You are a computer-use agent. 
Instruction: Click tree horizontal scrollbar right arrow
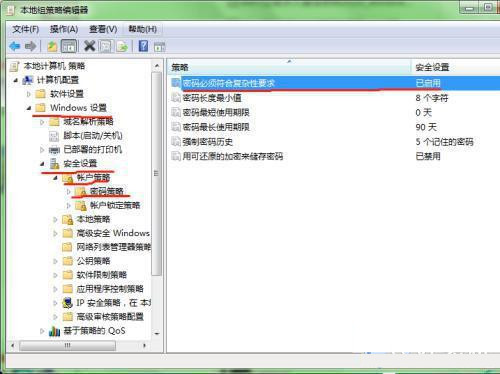pos(144,345)
